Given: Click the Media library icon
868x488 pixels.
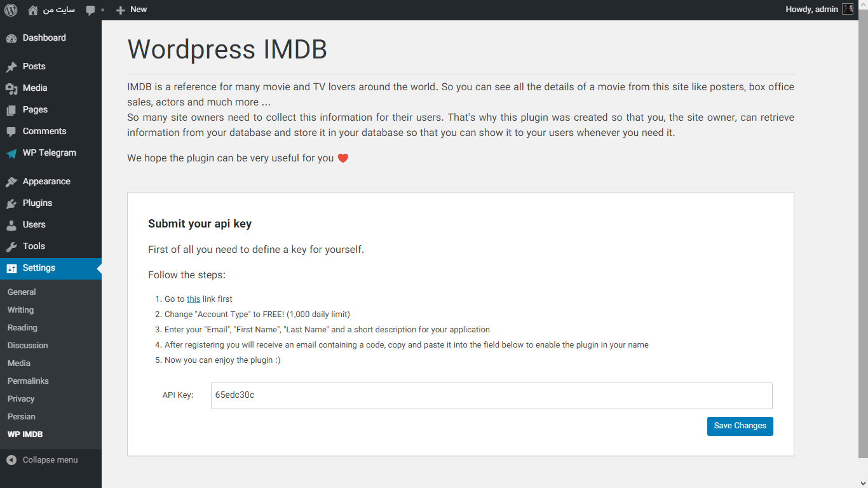Looking at the screenshot, I should [11, 88].
